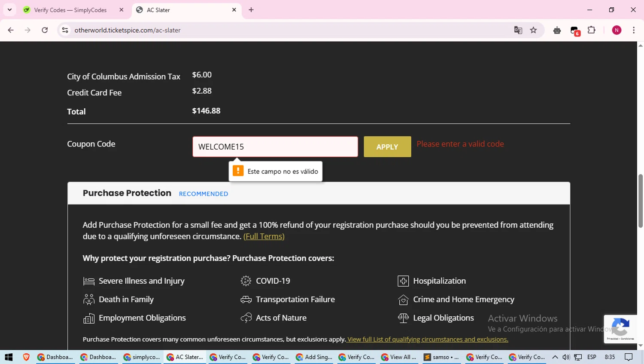
Task: Open Windows notification center
Action: (x=629, y=357)
